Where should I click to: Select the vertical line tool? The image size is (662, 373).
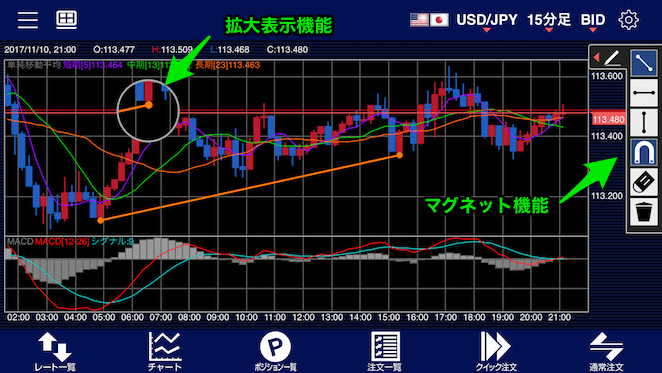pos(644,123)
